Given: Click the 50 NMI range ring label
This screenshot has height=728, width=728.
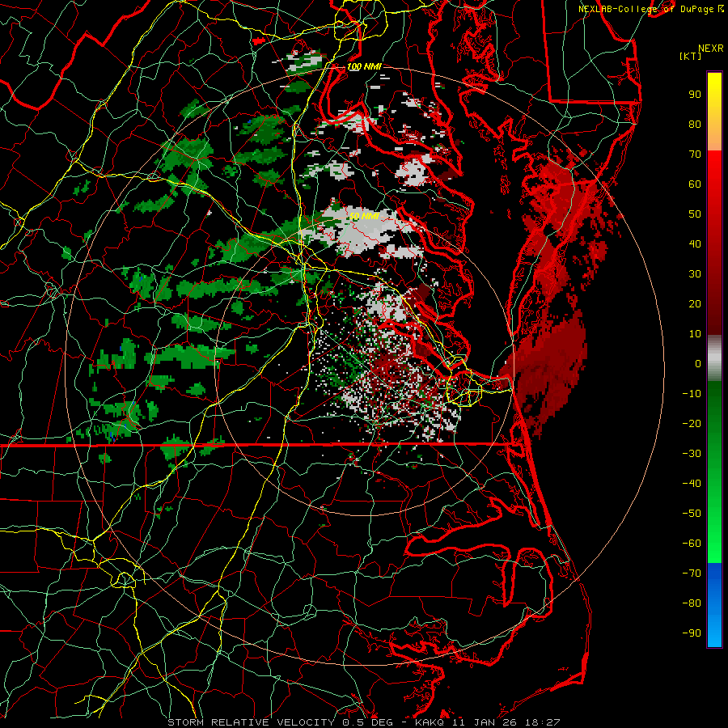Looking at the screenshot, I should [364, 216].
